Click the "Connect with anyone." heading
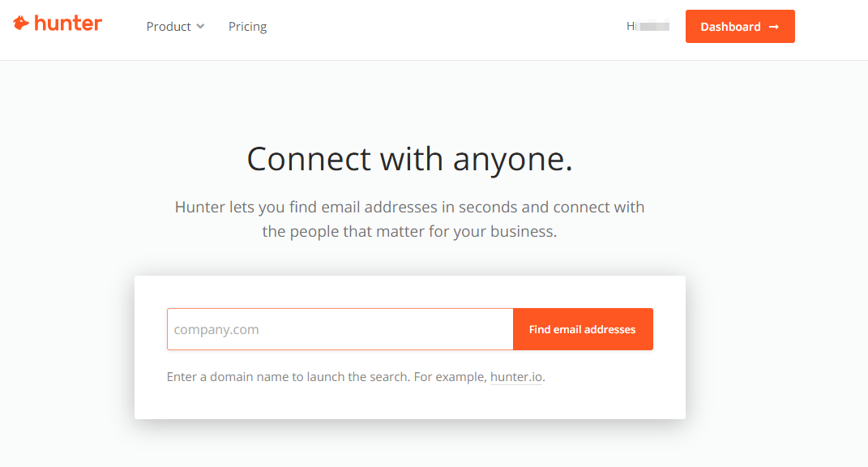This screenshot has width=868, height=467. point(409,159)
